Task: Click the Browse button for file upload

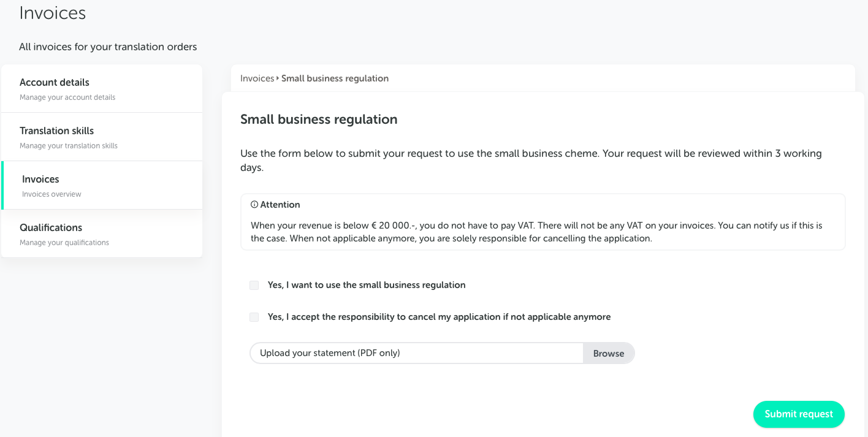Action: point(608,353)
